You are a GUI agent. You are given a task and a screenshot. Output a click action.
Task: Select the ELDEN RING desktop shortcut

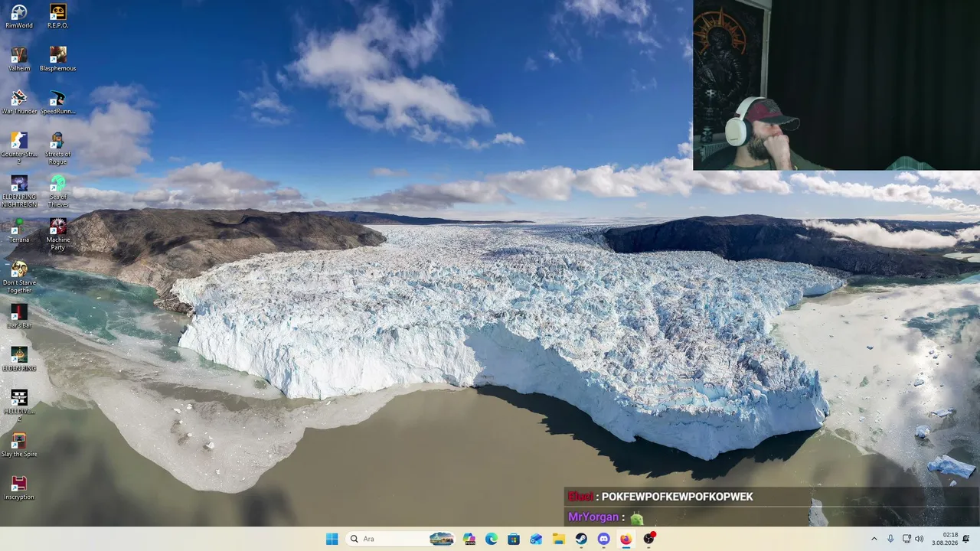click(x=19, y=359)
